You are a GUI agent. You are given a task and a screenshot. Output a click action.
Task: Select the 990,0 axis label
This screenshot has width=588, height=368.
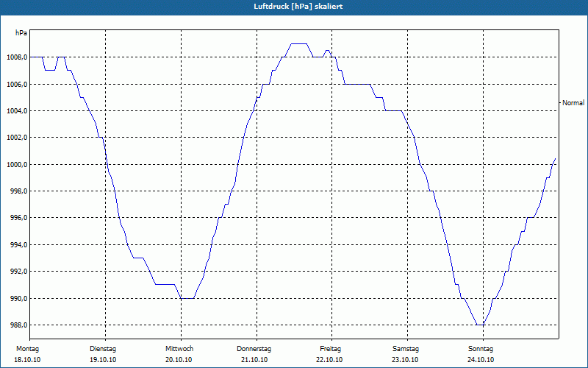point(18,299)
